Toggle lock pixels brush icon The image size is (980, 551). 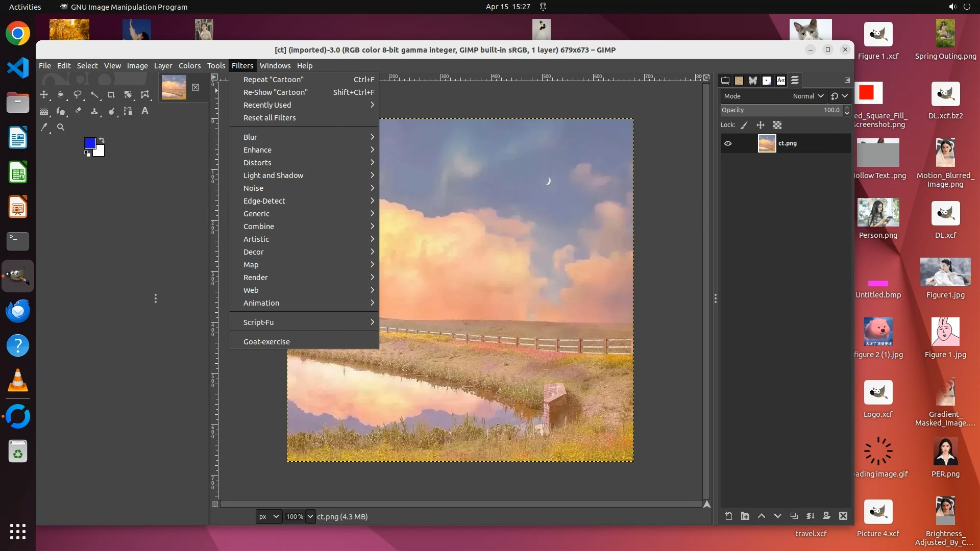click(744, 125)
